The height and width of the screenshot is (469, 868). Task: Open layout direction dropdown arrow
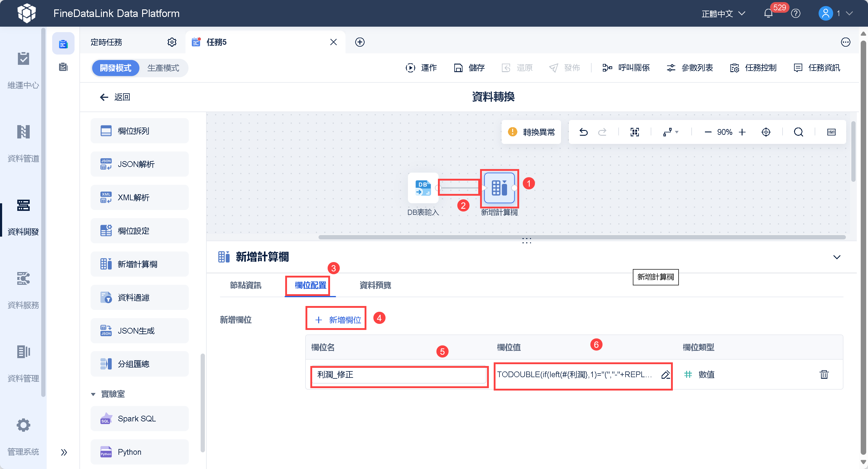coord(676,132)
